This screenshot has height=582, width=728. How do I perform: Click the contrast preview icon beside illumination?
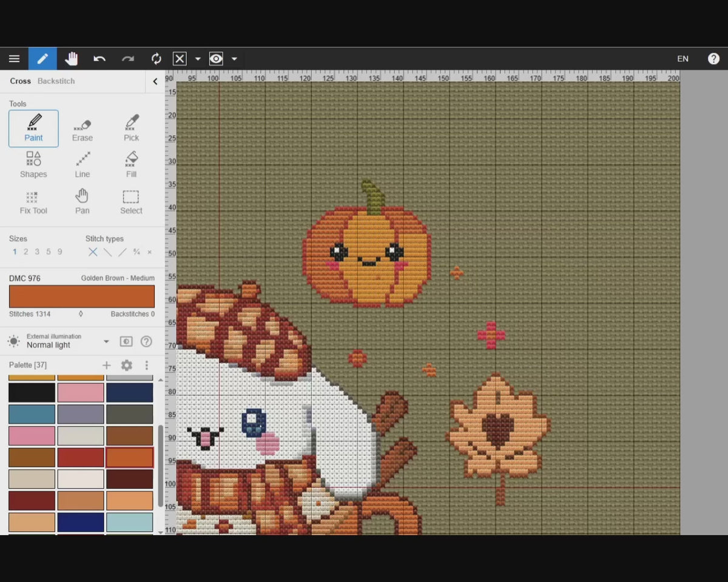pyautogui.click(x=126, y=341)
